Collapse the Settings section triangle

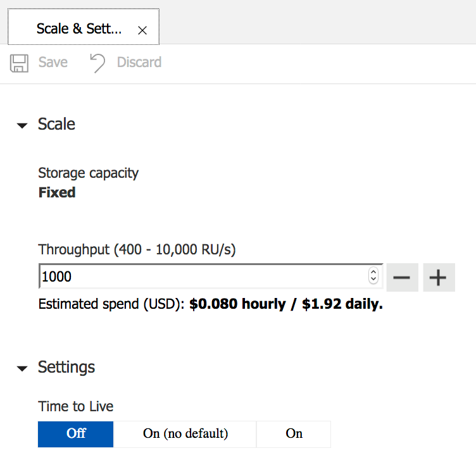[23, 368]
